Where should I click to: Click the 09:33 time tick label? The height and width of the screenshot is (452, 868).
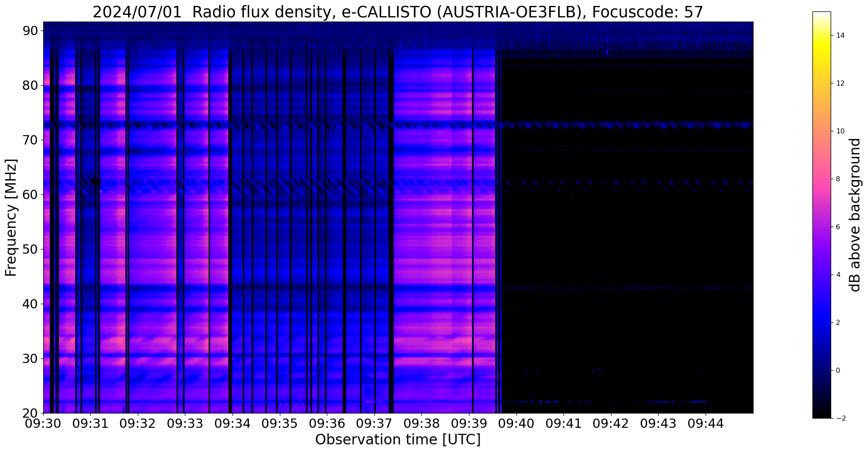185,424
